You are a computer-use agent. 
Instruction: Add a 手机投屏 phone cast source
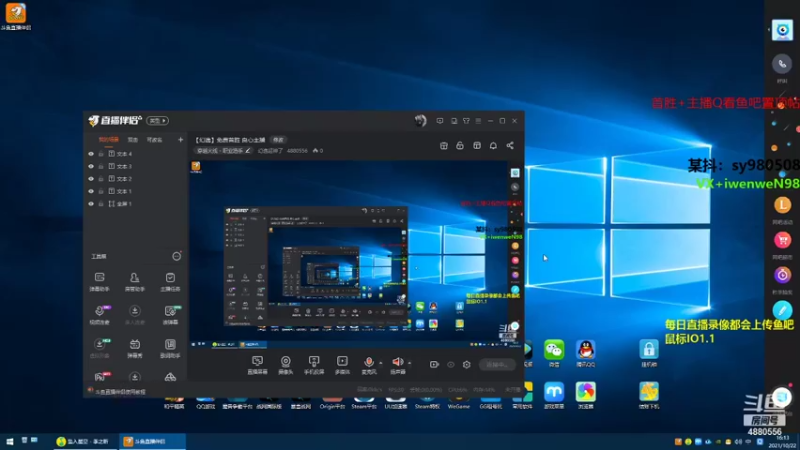pos(314,365)
